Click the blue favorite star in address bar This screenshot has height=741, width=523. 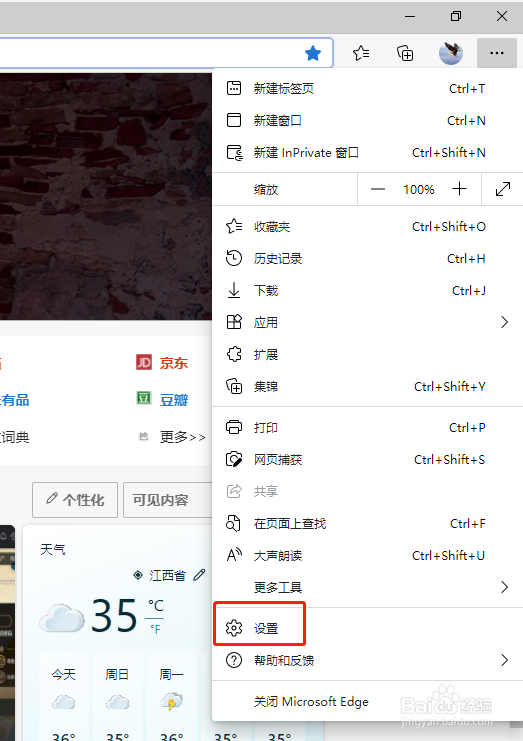(313, 53)
